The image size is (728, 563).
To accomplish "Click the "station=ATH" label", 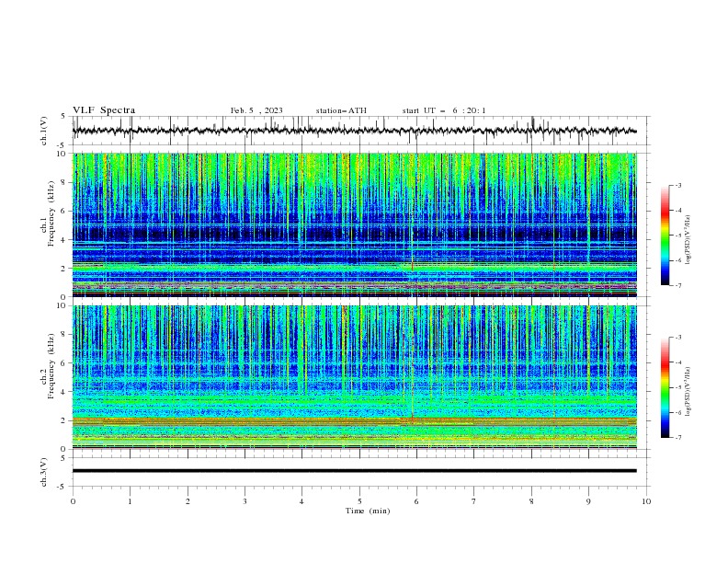I will 341,110.
